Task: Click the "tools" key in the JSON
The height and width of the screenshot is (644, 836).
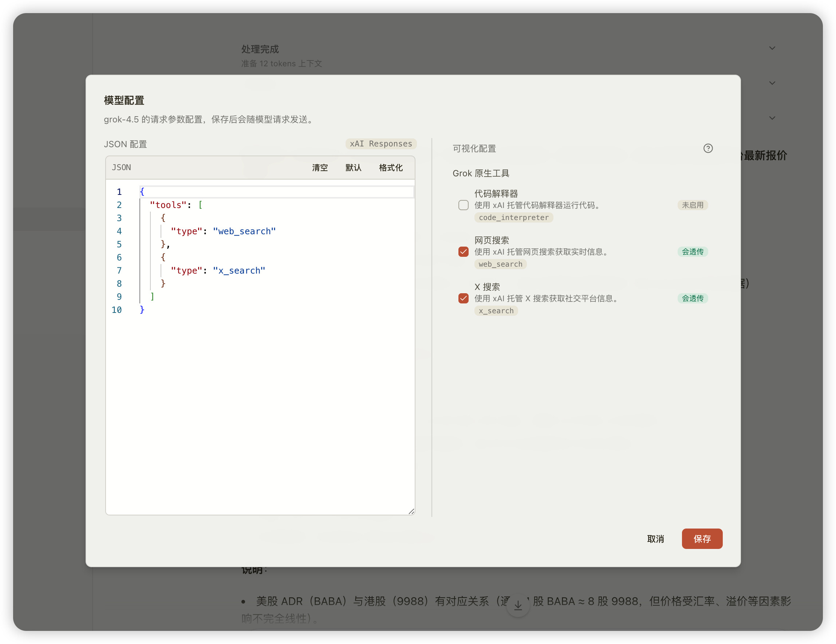Action: click(x=168, y=205)
